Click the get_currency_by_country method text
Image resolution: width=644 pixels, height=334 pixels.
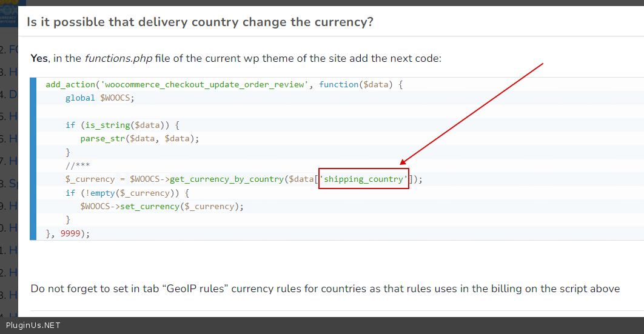[227, 179]
